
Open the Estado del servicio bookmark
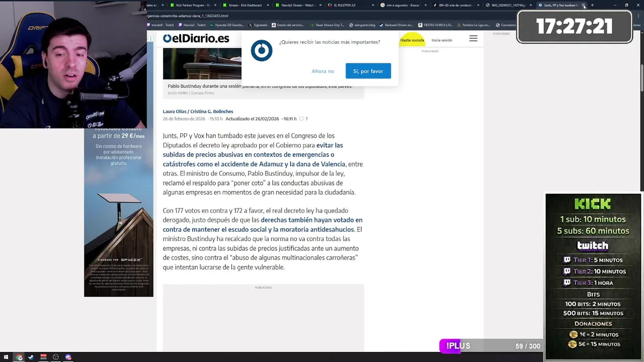[288, 25]
